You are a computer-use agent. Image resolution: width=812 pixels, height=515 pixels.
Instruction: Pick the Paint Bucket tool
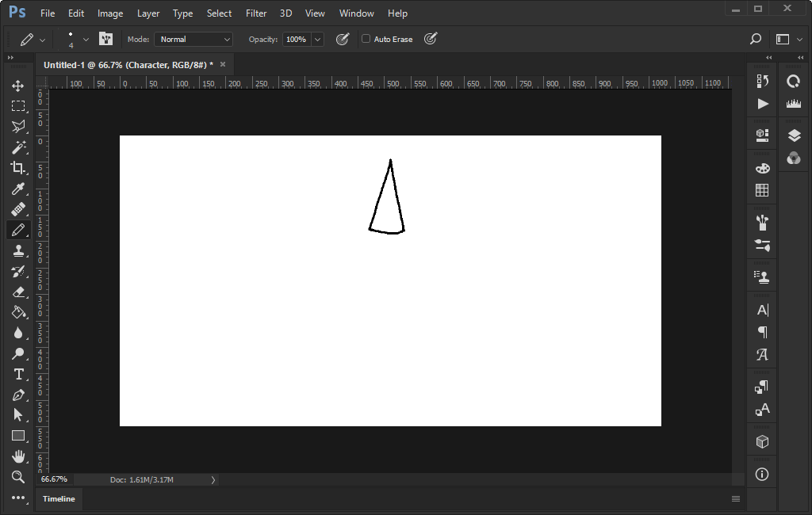(x=17, y=312)
